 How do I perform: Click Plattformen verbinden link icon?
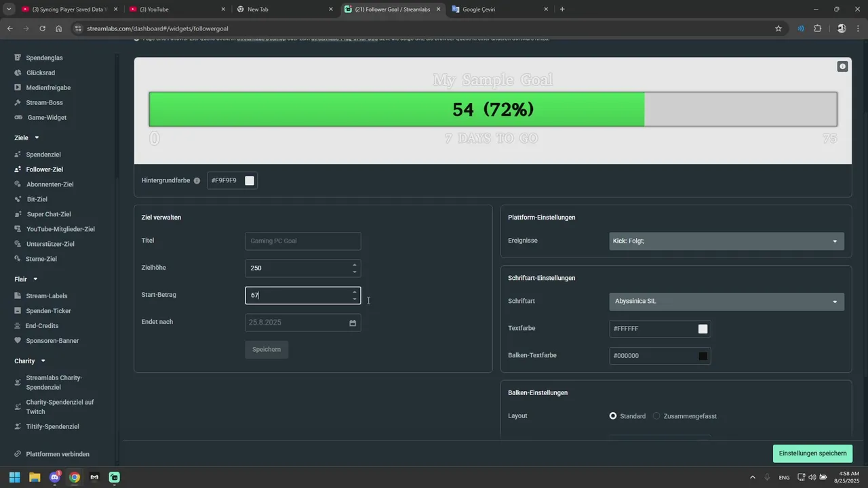17,454
